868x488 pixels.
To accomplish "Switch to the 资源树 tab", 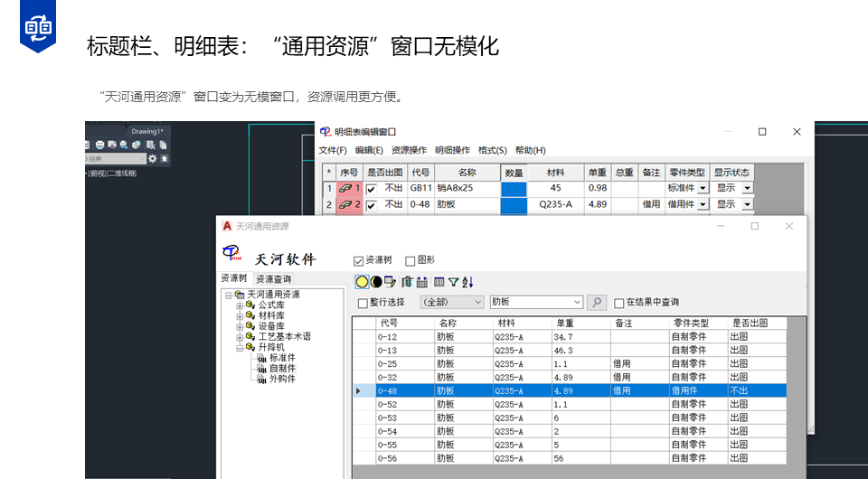I will 234,278.
